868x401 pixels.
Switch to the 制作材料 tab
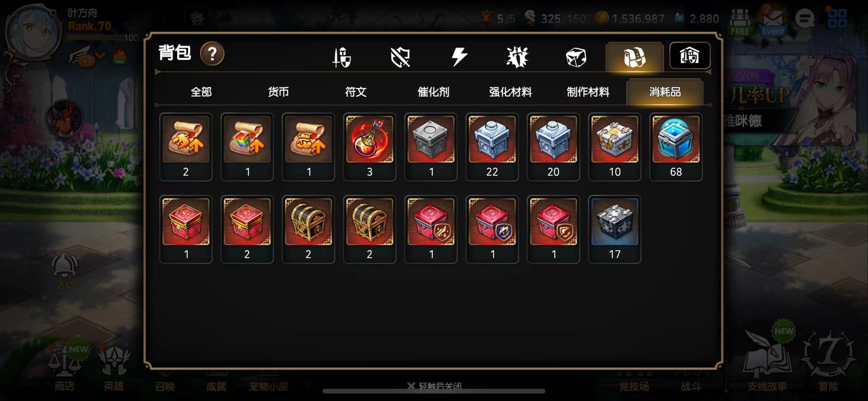click(588, 92)
